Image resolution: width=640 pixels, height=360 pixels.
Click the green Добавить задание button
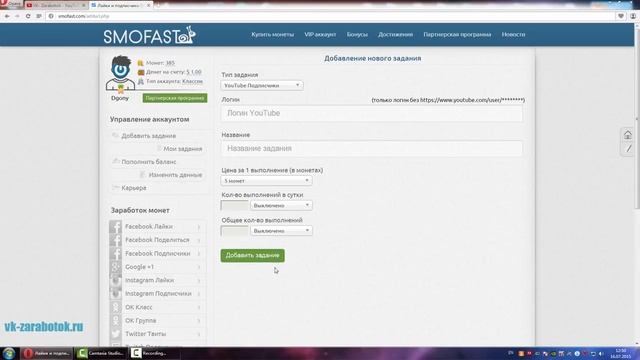pos(253,256)
